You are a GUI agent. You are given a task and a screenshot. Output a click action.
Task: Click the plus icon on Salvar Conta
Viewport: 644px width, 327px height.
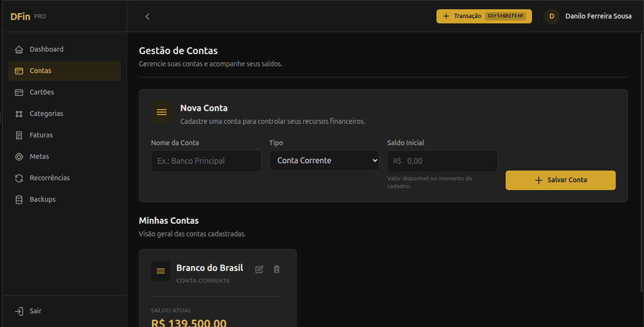[538, 180]
